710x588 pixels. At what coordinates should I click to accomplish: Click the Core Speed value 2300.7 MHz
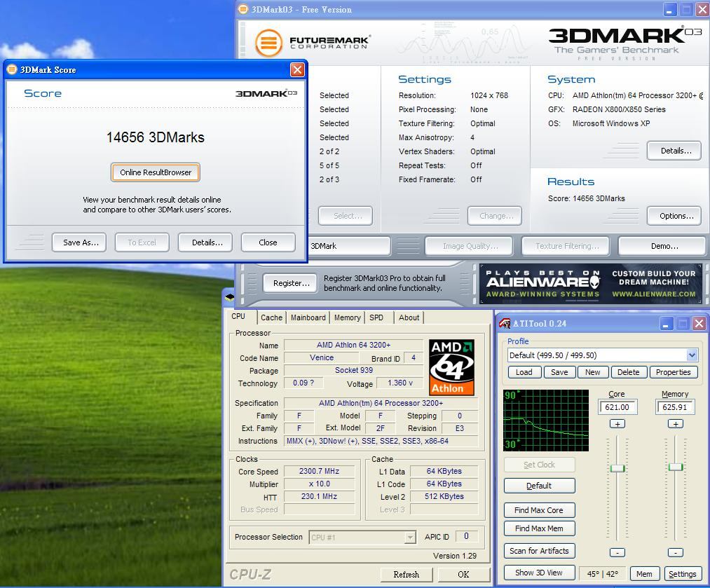(319, 471)
